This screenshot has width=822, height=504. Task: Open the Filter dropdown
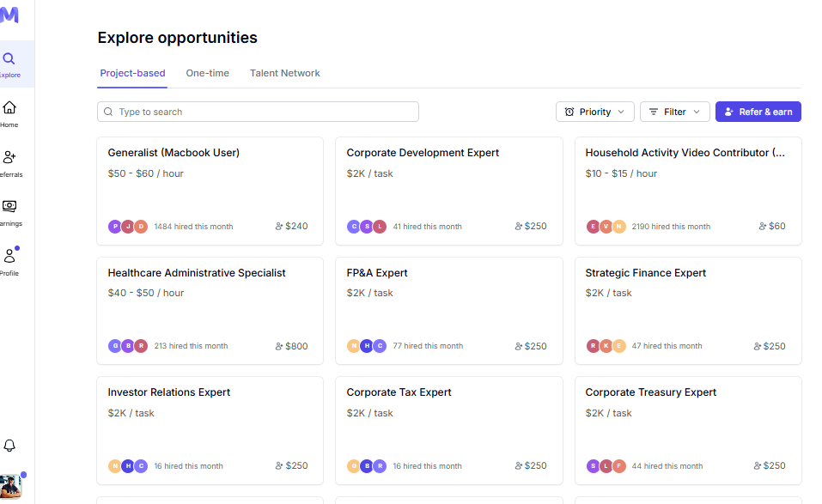[x=674, y=112]
